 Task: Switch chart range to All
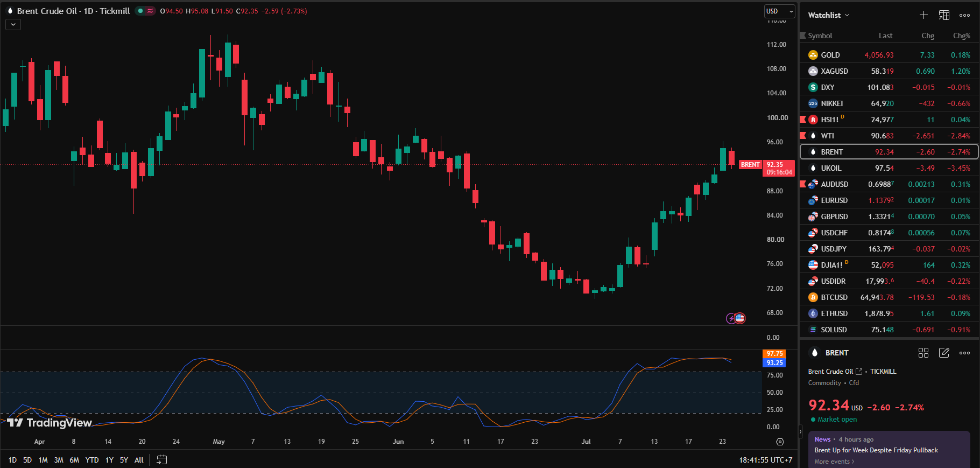pos(139,460)
